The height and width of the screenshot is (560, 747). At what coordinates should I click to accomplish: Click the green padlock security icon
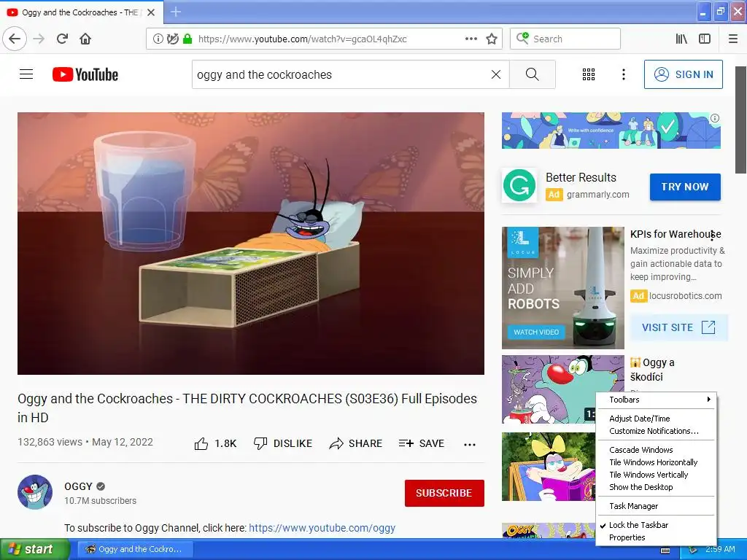click(x=187, y=39)
